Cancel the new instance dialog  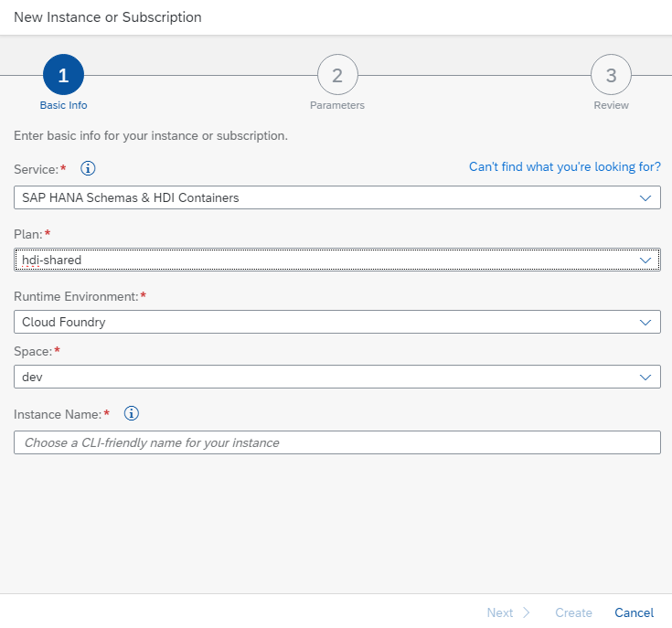pos(634,612)
